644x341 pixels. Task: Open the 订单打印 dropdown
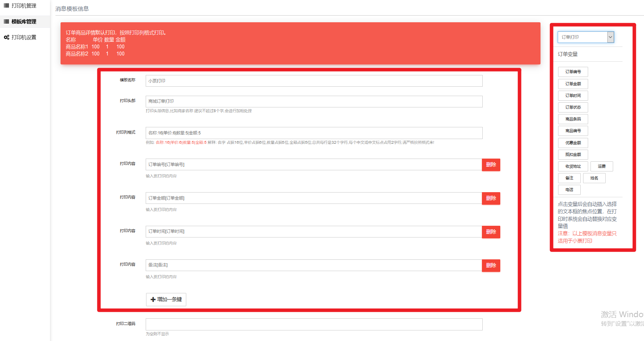click(x=586, y=37)
